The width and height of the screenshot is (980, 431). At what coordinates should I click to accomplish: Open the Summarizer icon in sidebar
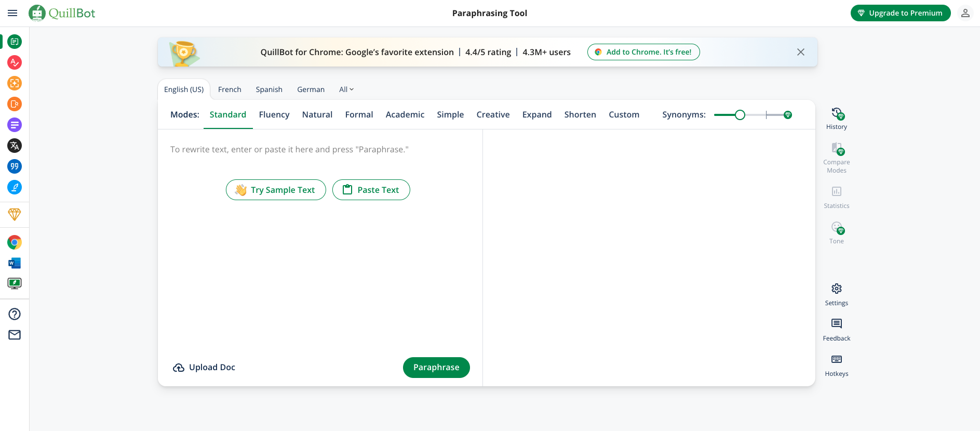click(x=15, y=125)
